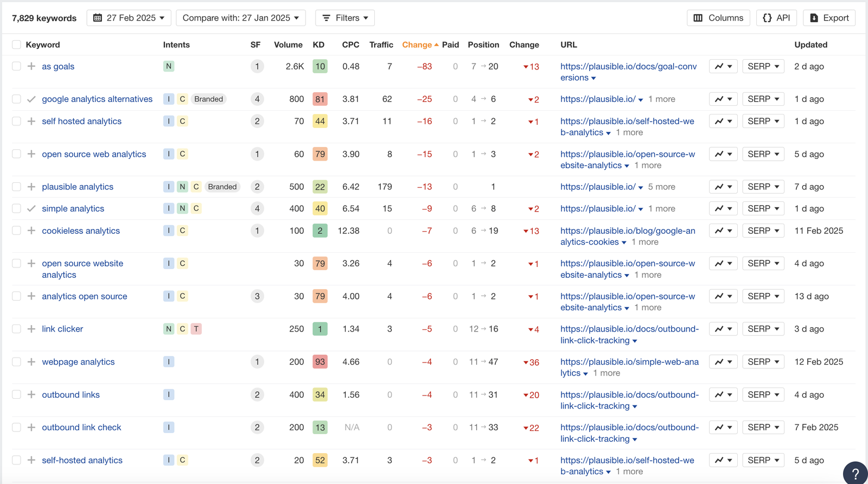Tick the select-all checkbox in the header
This screenshot has width=868, height=484.
[16, 44]
